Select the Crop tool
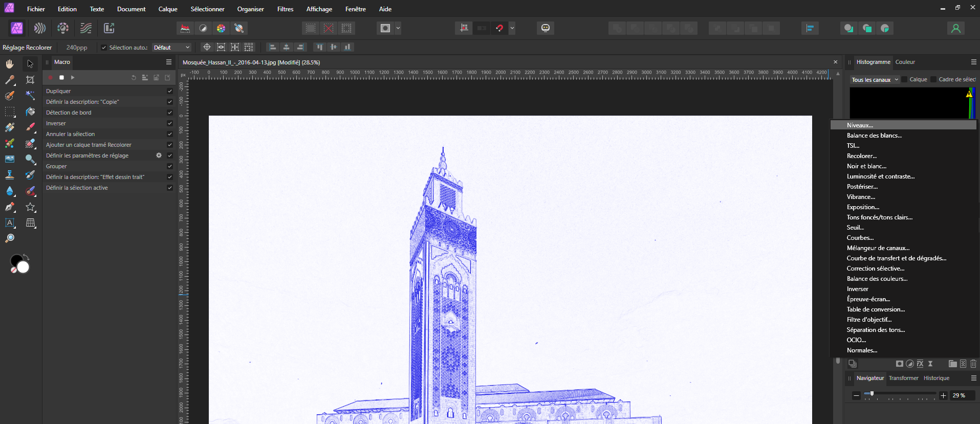The height and width of the screenshot is (424, 980). tap(30, 80)
